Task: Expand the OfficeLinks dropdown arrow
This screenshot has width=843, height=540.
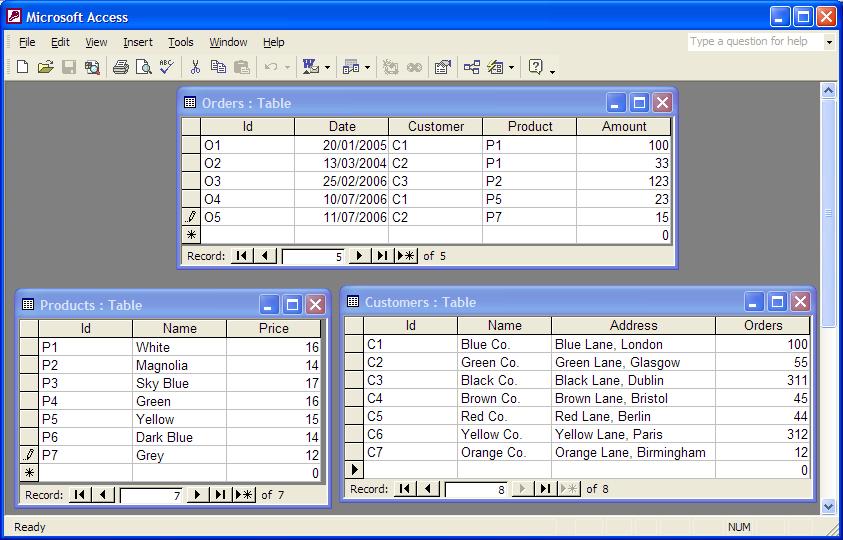Action: click(x=327, y=67)
